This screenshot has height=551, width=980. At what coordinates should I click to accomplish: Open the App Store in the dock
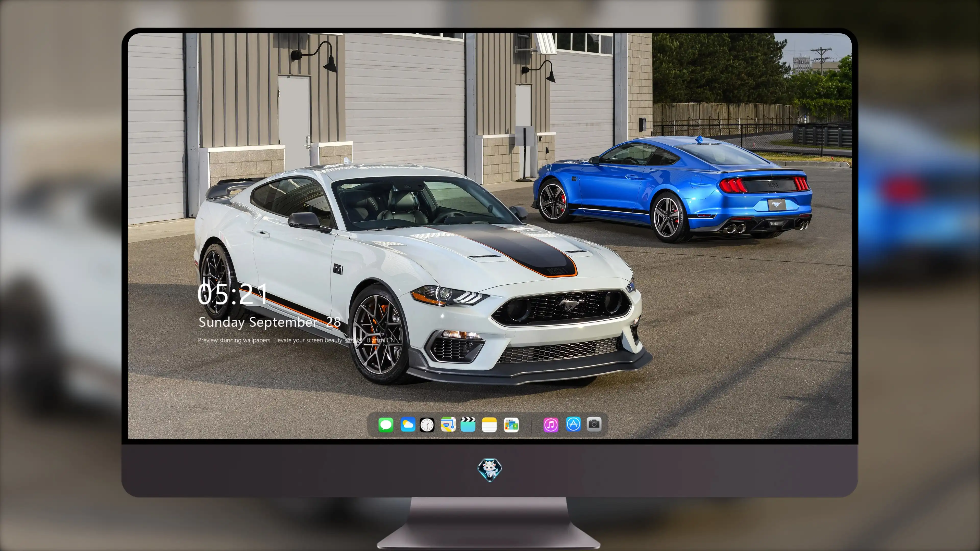[x=573, y=424]
